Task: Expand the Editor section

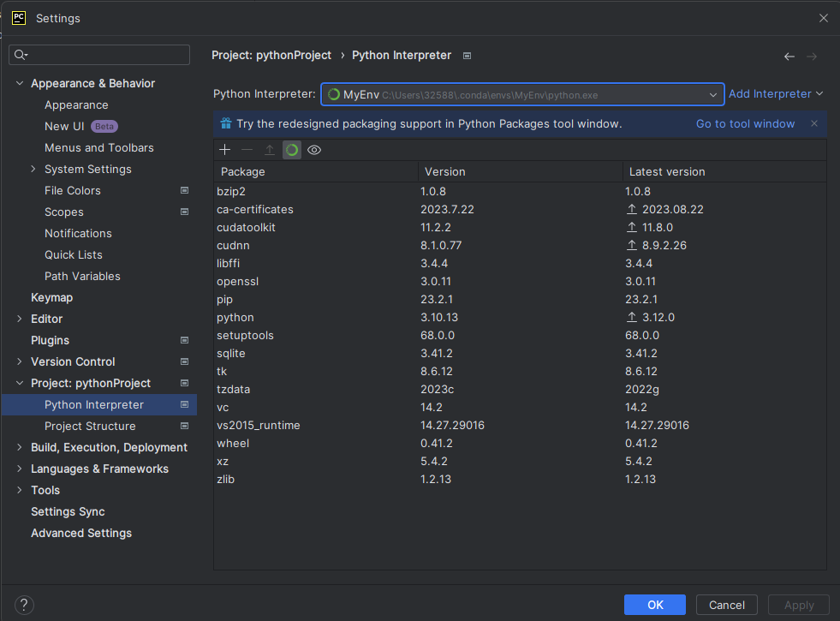Action: click(x=20, y=319)
